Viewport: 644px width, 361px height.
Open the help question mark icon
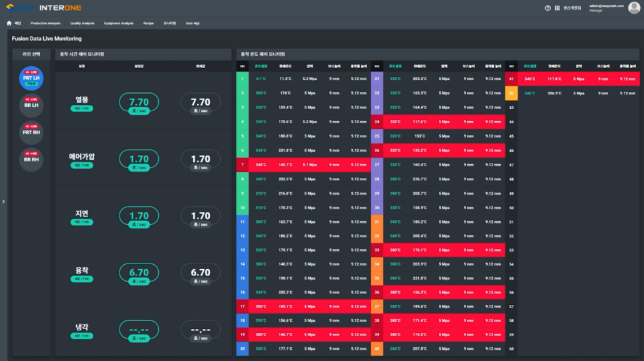[x=548, y=7]
